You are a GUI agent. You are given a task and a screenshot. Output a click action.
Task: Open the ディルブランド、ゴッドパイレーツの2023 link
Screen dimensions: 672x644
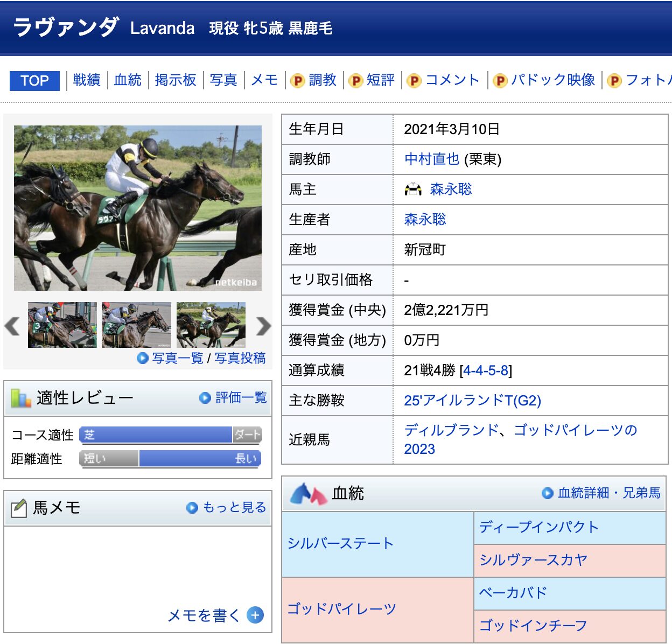(x=521, y=439)
